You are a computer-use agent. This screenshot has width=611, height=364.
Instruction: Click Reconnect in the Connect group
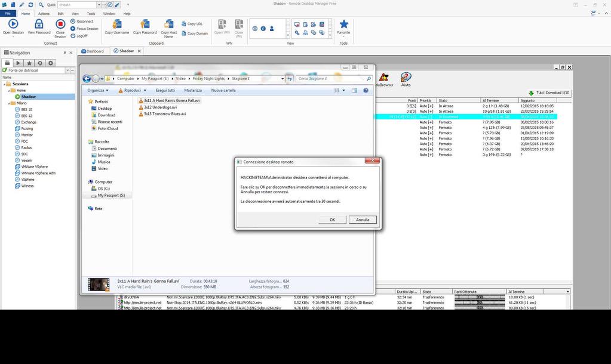click(82, 21)
